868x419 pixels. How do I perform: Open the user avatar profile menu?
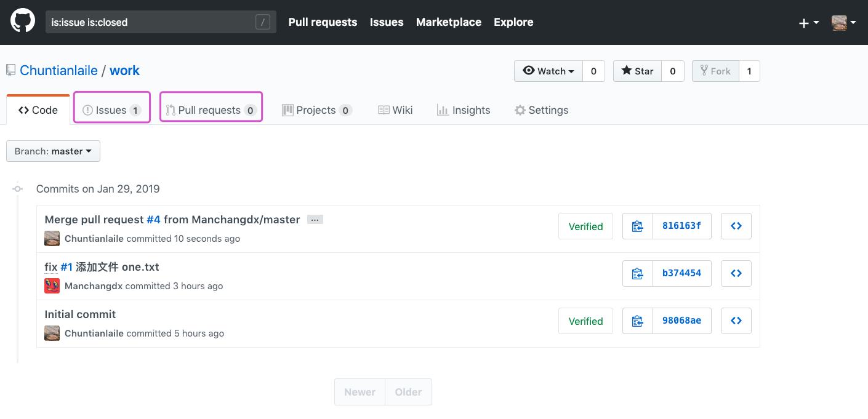[x=844, y=23]
